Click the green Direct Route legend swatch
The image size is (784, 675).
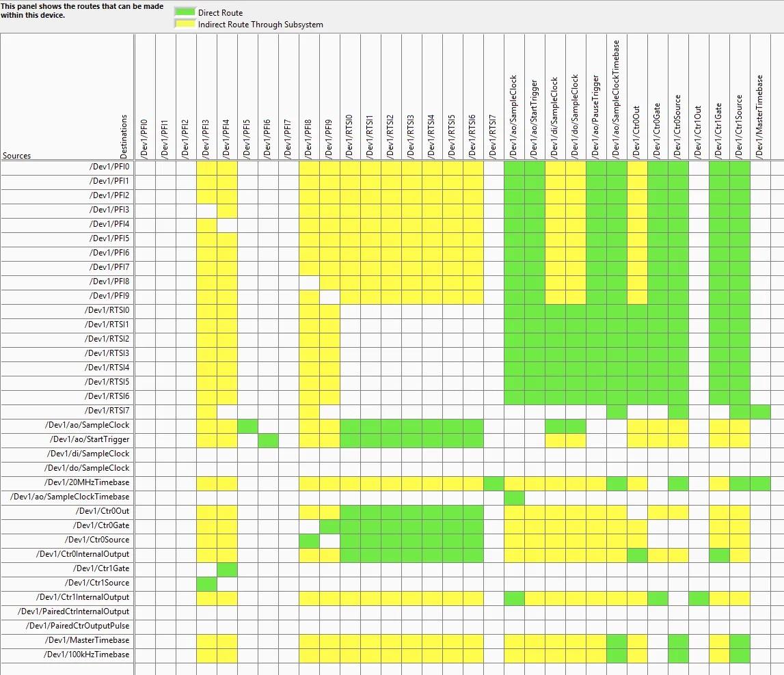point(185,12)
